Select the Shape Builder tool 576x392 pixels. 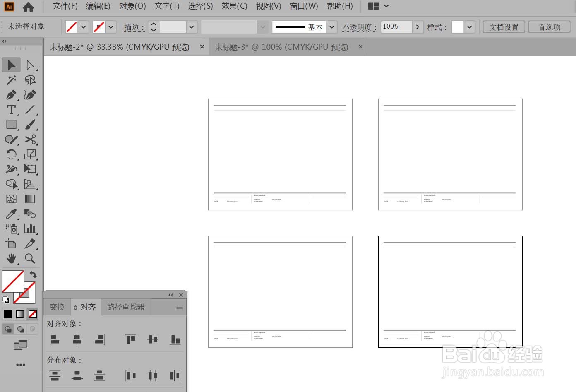tap(11, 184)
